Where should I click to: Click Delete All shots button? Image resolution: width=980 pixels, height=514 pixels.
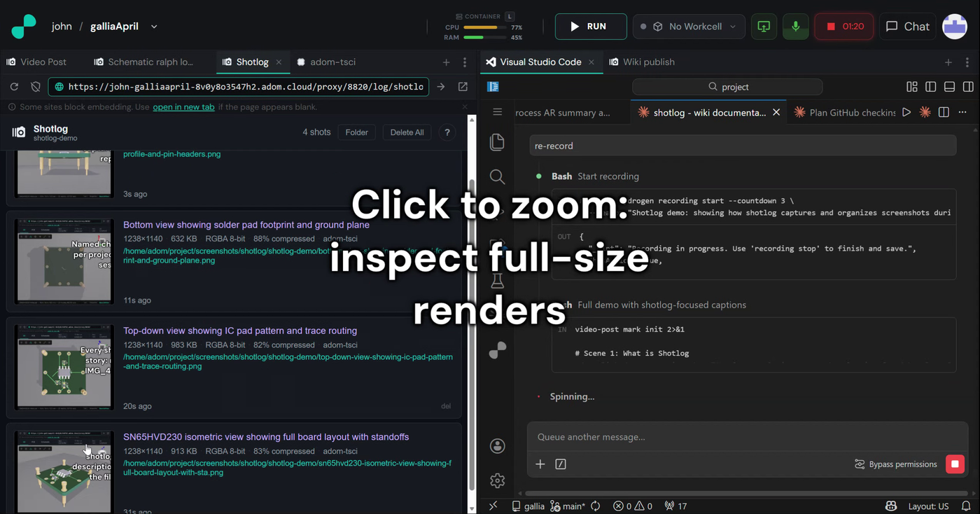pyautogui.click(x=407, y=132)
